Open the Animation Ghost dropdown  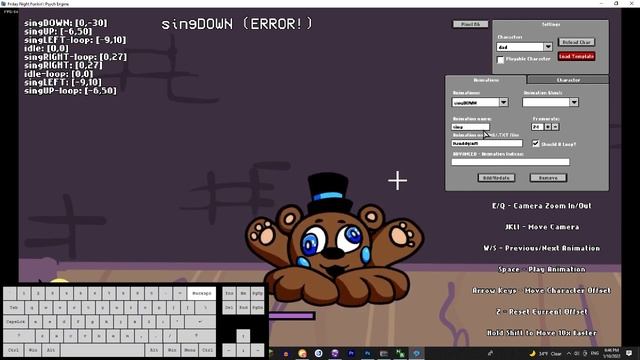click(x=574, y=102)
